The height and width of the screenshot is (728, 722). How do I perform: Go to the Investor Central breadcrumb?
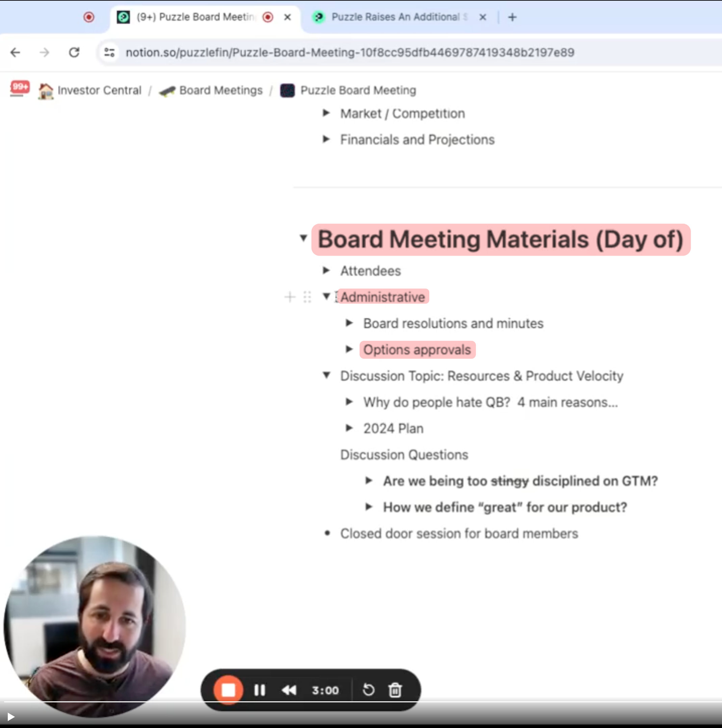point(99,90)
